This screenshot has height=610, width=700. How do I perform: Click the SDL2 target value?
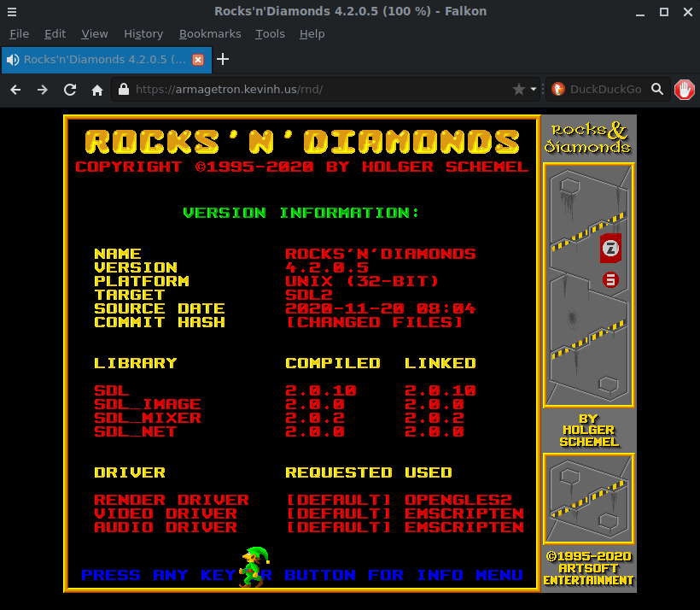point(309,295)
